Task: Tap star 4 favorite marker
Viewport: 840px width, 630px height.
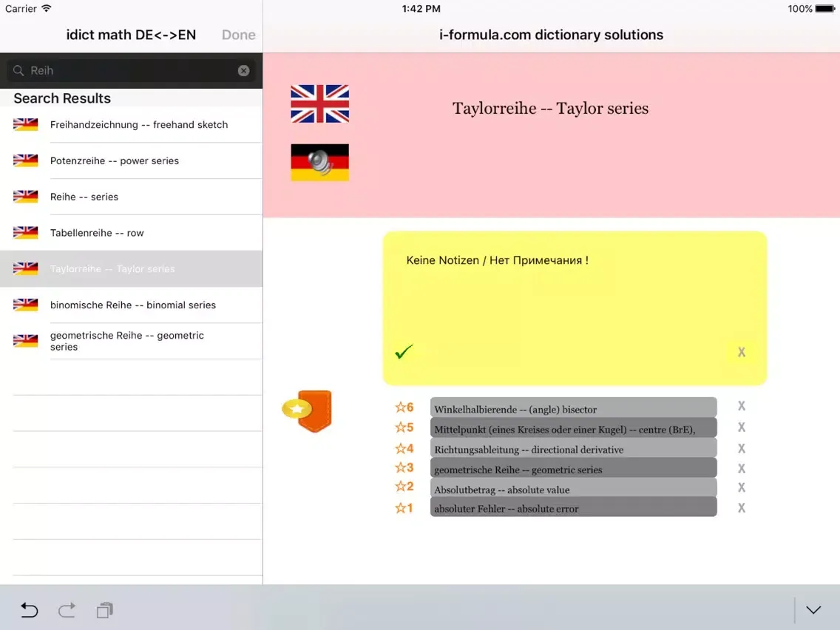Action: tap(404, 448)
